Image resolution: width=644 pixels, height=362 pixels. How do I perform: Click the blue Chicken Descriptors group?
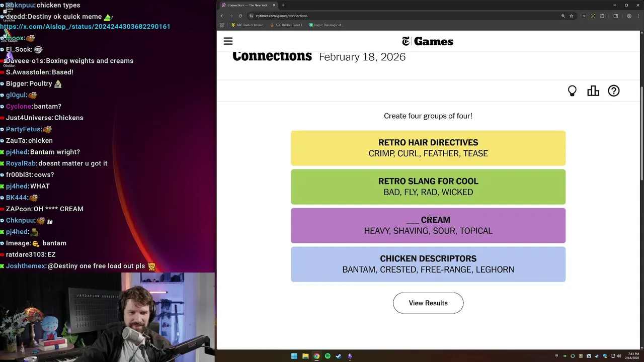click(428, 264)
